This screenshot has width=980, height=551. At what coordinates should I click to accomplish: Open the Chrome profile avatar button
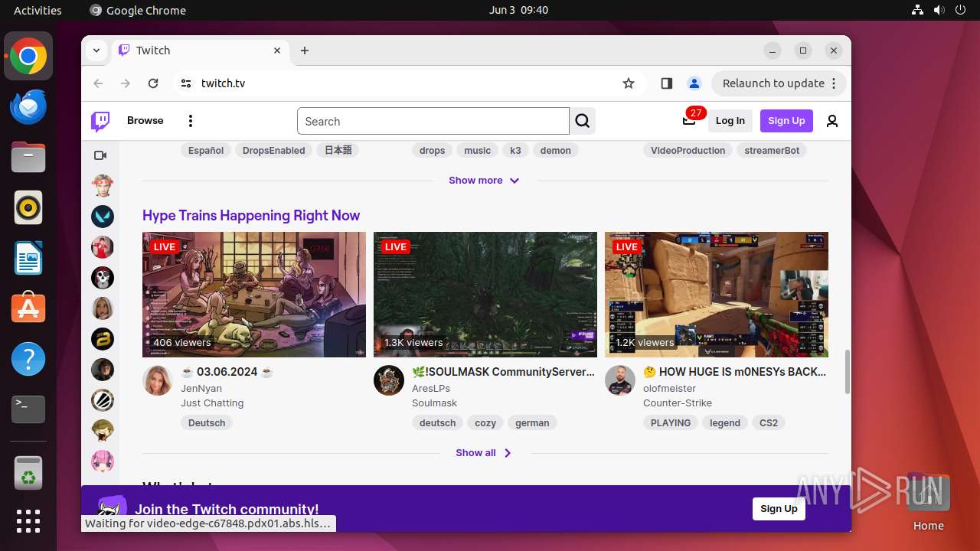[x=694, y=83]
